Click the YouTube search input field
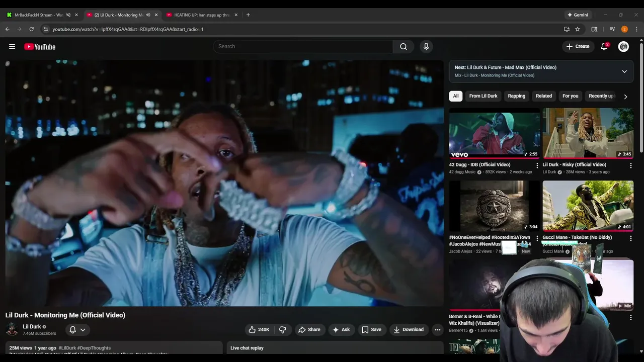This screenshot has width=644, height=362. pos(303,46)
